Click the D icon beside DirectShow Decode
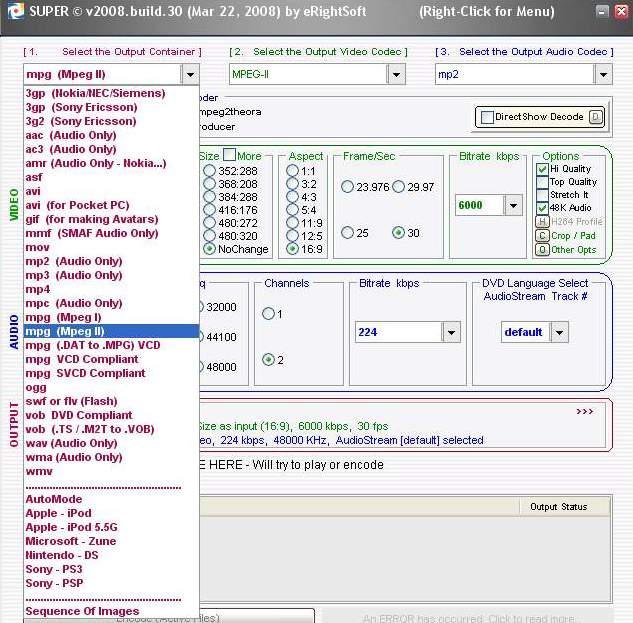The width and height of the screenshot is (633, 623). point(595,117)
